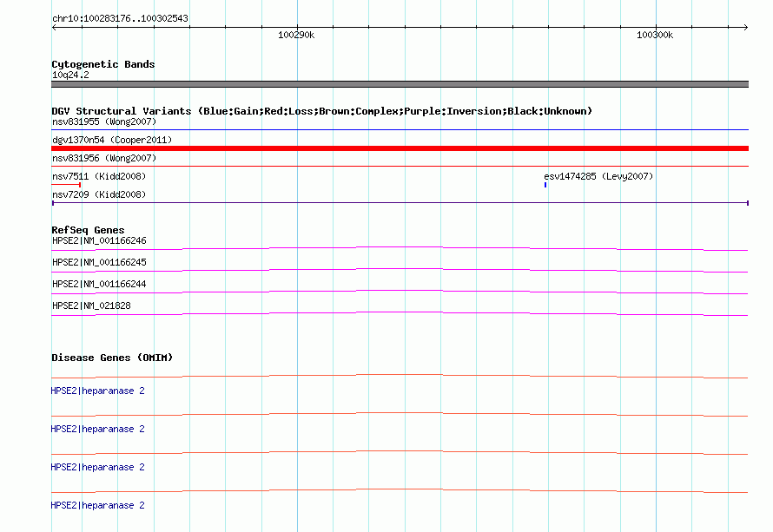Click the DGV Structural Variants track heading

pyautogui.click(x=322, y=111)
